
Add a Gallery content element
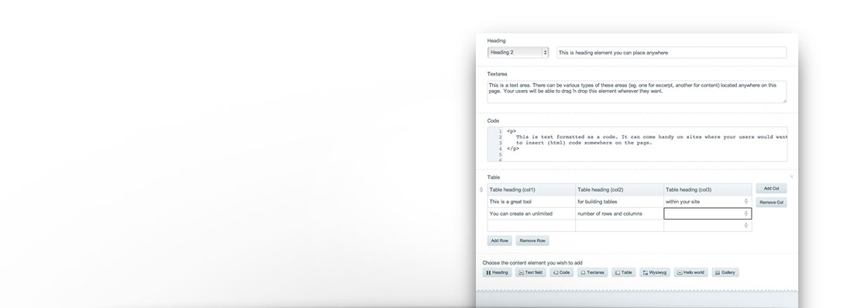click(725, 272)
